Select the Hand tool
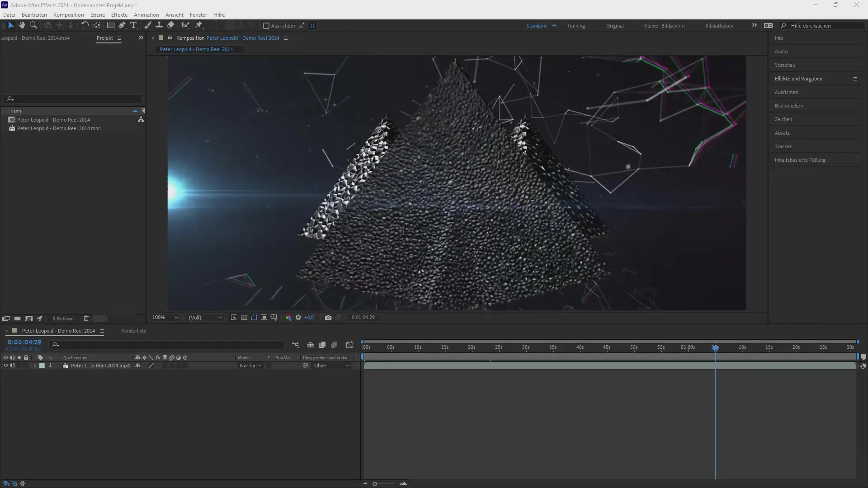This screenshot has width=868, height=488. [22, 25]
